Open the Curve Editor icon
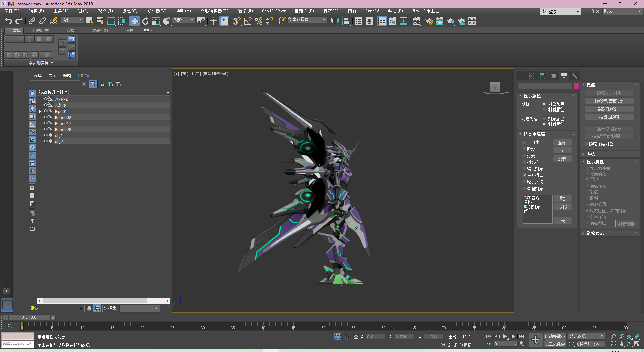Image resolution: width=644 pixels, height=352 pixels. click(393, 21)
